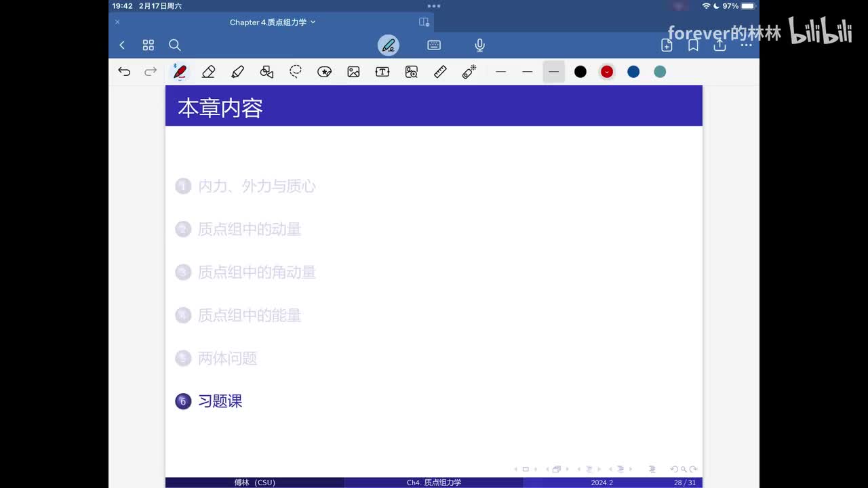This screenshot has width=868, height=488.
Task: Select the highlighter tool
Action: pyautogui.click(x=237, y=71)
